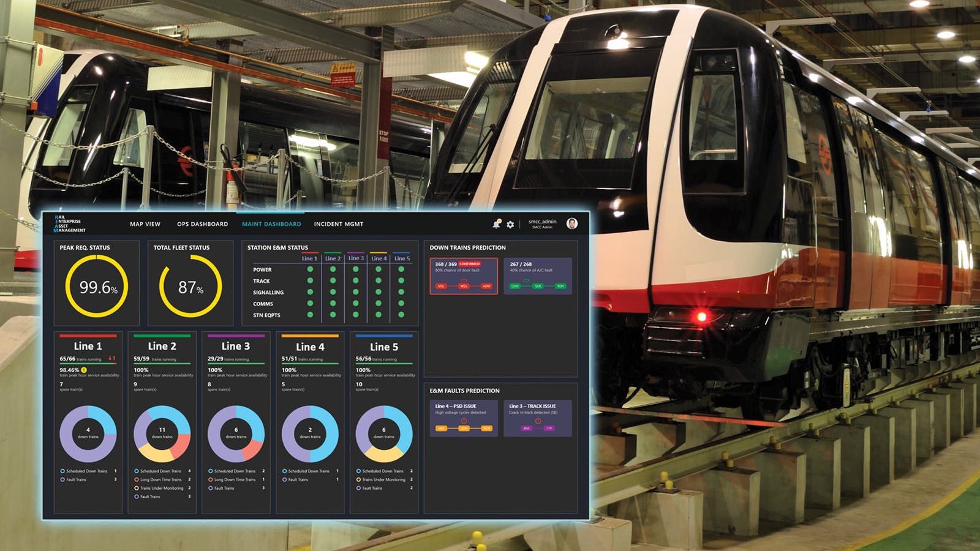
Task: Click Line 1 Power green status dot
Action: (310, 269)
